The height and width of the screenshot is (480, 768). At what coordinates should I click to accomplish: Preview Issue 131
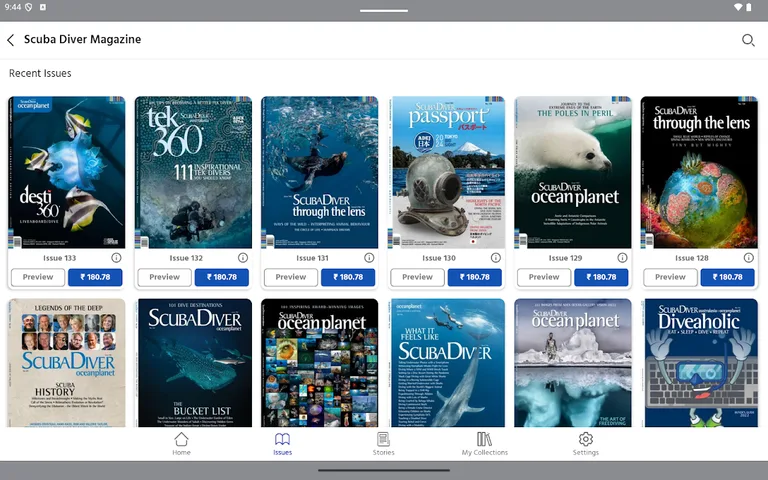point(291,277)
